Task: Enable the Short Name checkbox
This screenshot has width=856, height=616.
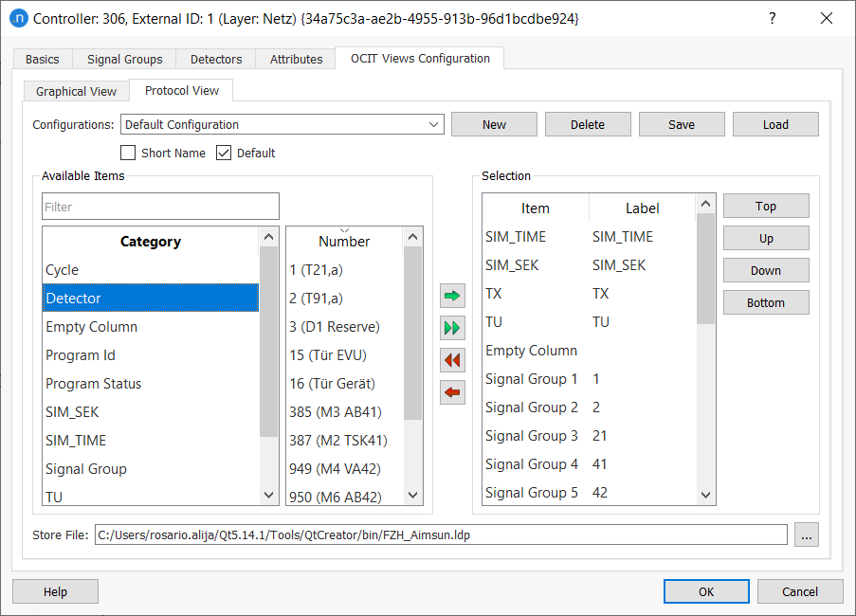Action: coord(129,153)
